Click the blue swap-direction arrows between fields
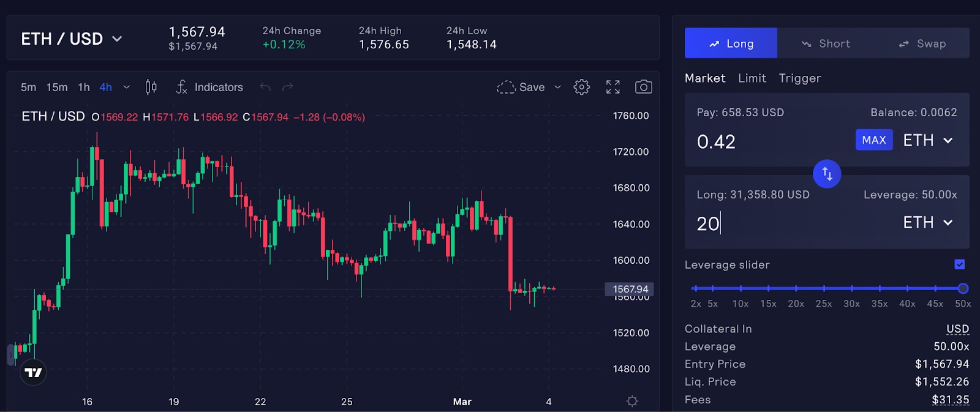This screenshot has height=412, width=980. [827, 174]
